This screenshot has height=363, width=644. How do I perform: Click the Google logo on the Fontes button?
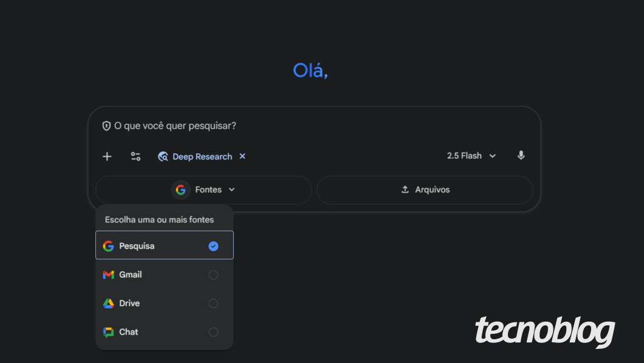(180, 190)
